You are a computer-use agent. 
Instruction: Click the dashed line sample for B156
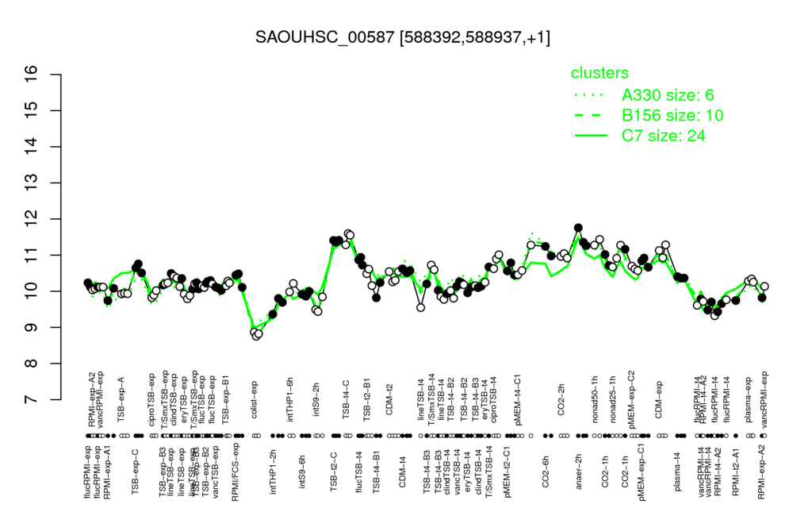590,116
